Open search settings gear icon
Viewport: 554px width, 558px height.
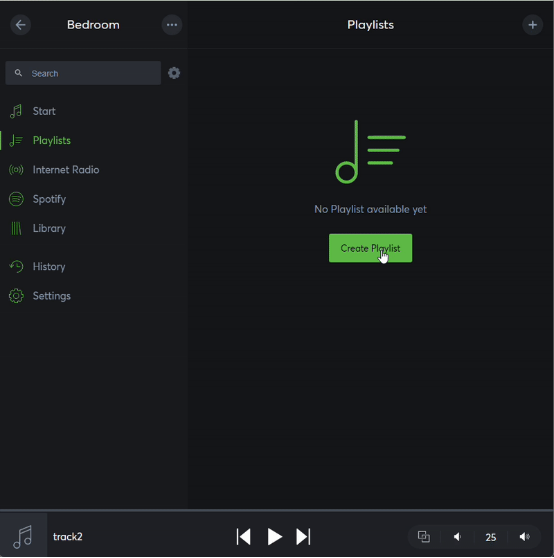click(174, 73)
